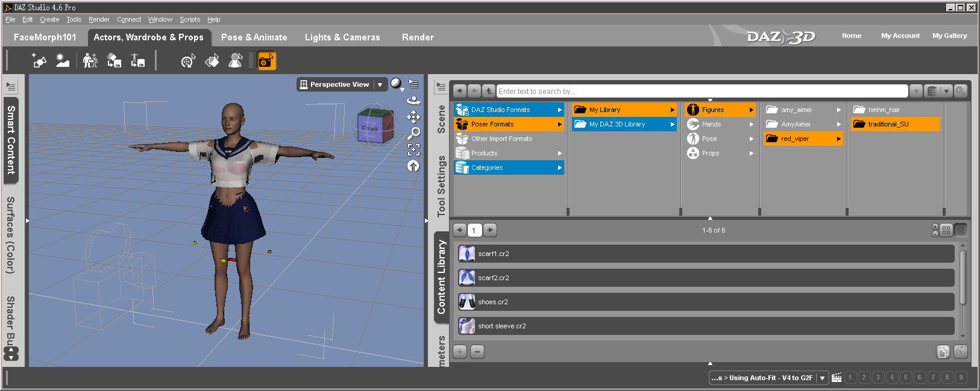980x391 pixels.
Task: Select short sleeve.cr2 item
Action: pos(705,326)
